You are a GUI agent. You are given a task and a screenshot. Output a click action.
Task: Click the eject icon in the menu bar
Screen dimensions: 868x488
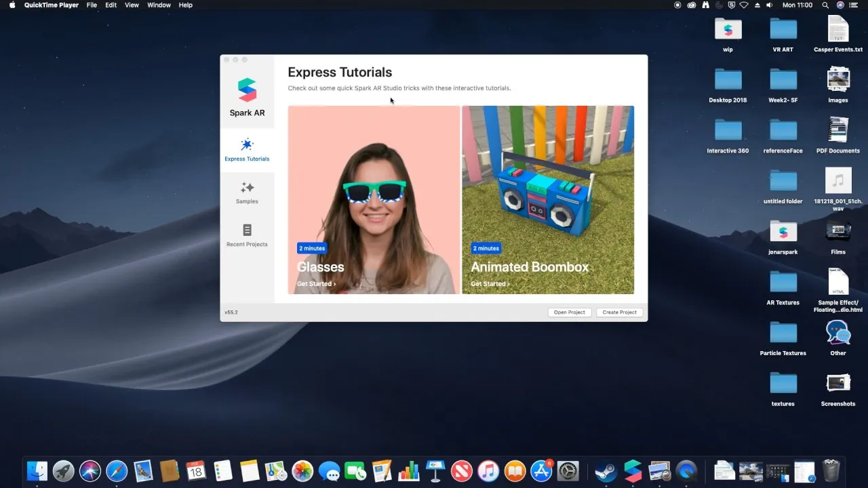click(x=757, y=5)
